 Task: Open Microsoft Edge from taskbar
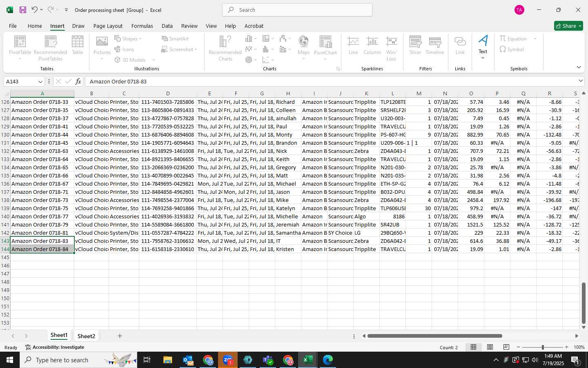(x=327, y=360)
